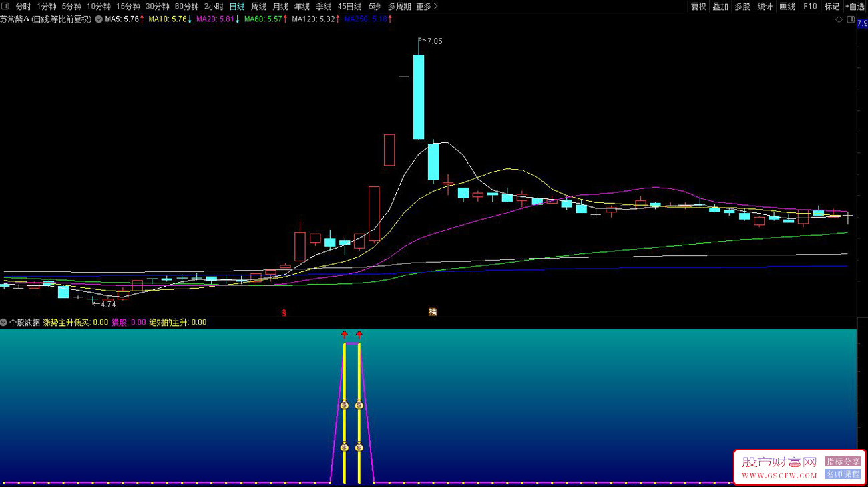Click the upper money-bag icon on right yellow bar

(359, 404)
